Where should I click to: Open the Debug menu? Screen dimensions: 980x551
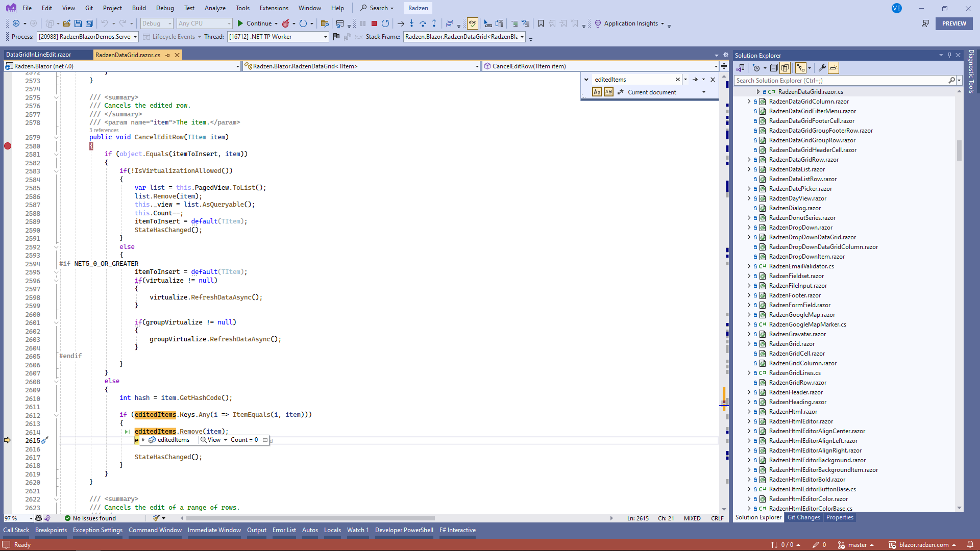click(x=165, y=8)
